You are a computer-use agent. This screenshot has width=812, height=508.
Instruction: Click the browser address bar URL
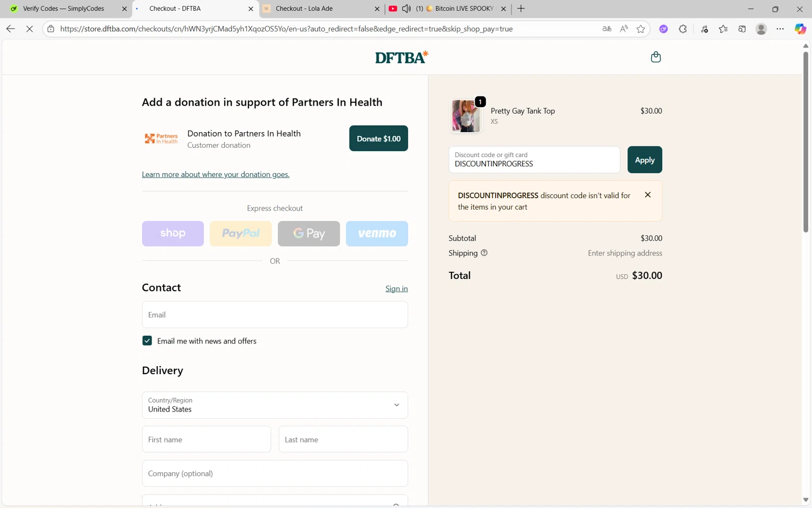pos(286,29)
